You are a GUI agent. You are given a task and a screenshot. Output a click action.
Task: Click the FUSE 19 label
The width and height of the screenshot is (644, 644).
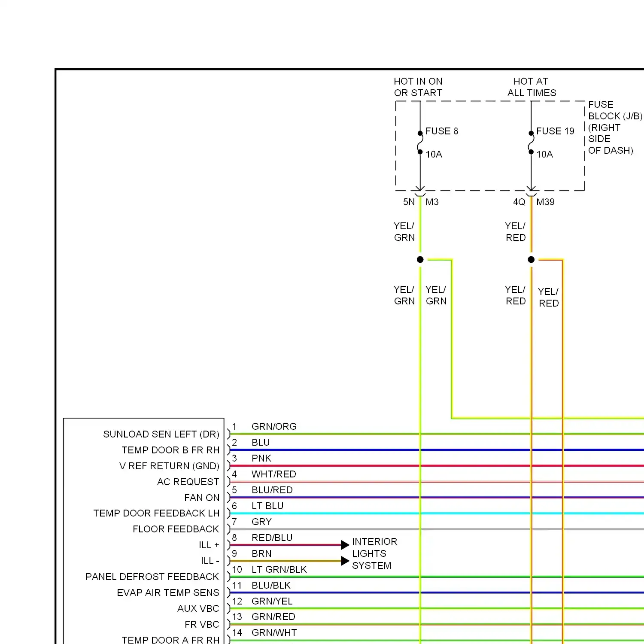[555, 131]
